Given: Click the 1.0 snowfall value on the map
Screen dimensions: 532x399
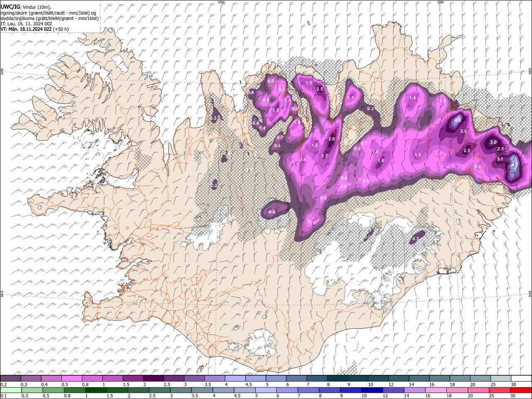Looking at the screenshot, I should 375,151.
